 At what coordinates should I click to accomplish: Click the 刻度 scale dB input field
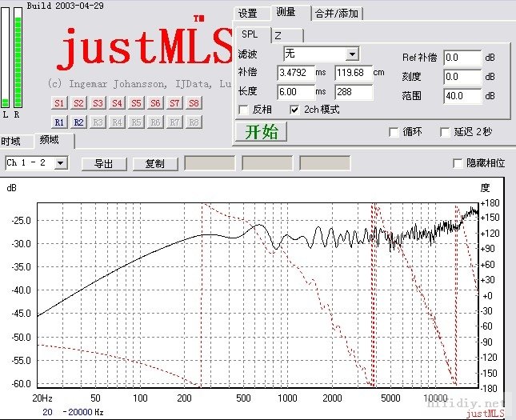point(462,77)
